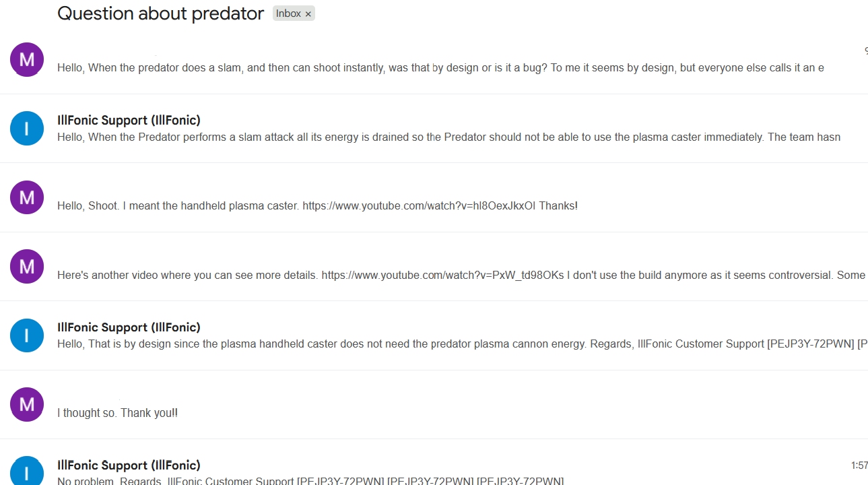Click the blue avatar beside the 'No problem' reply
The width and height of the screenshot is (868, 485).
point(27,472)
